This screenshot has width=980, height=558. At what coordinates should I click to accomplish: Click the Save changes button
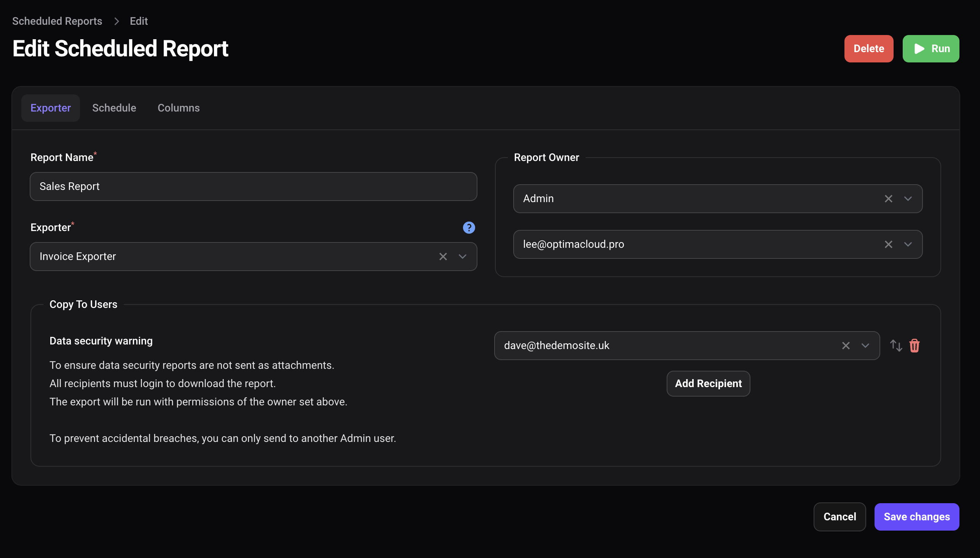(x=916, y=517)
